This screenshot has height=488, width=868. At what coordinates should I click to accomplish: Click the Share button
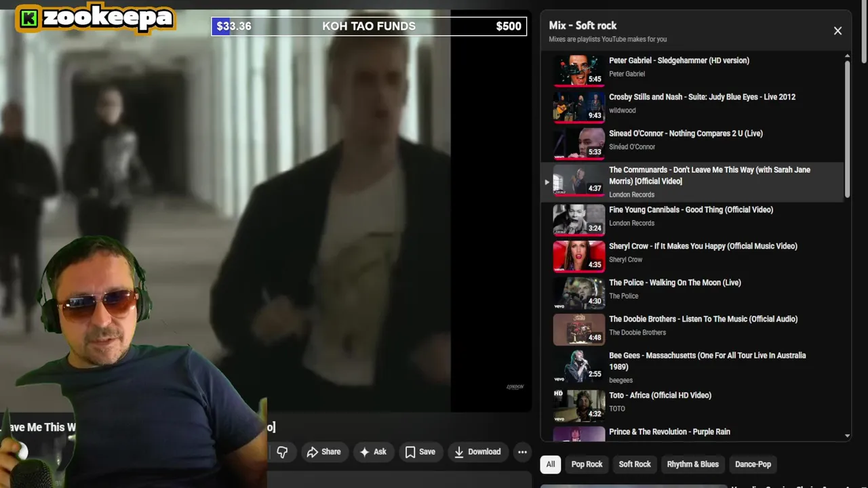(323, 452)
